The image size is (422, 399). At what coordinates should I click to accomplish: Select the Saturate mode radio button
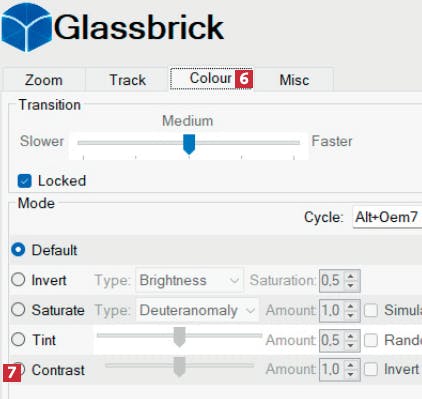coord(18,310)
